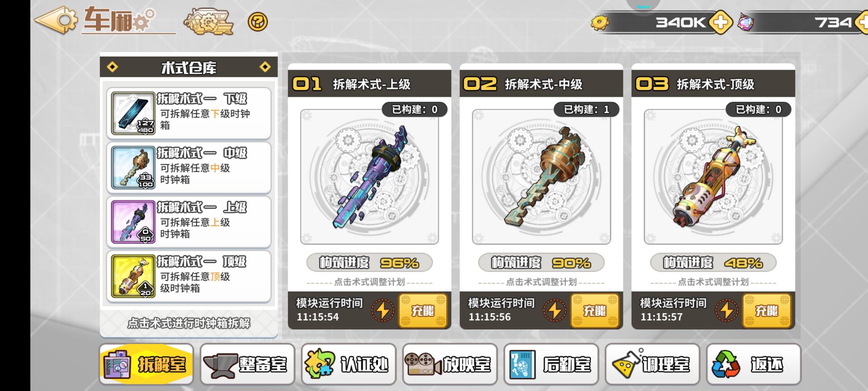
Task: Switch to 整备室 tab
Action: click(x=247, y=364)
